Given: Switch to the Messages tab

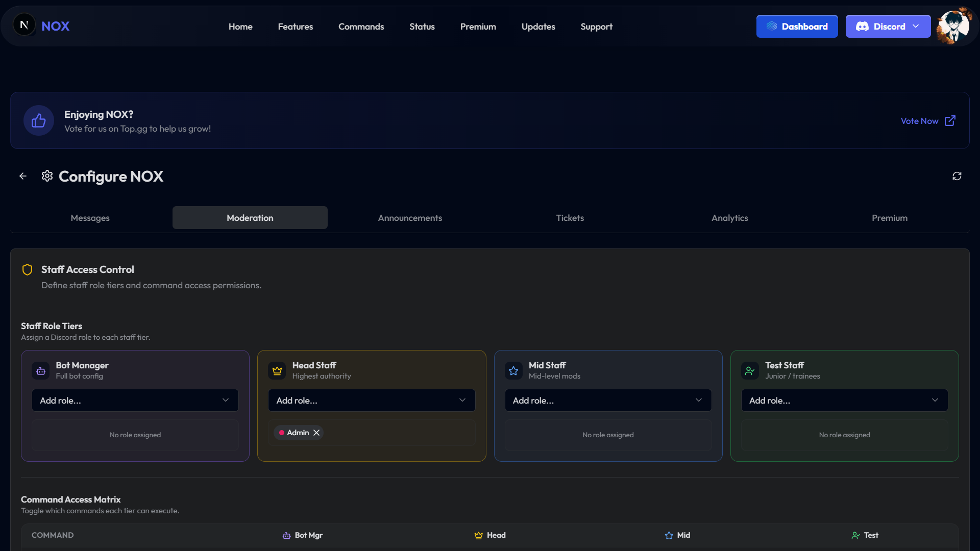Looking at the screenshot, I should (90, 218).
